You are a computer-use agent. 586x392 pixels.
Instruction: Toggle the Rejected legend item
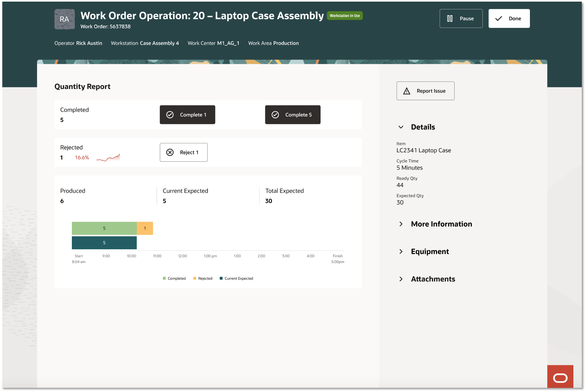pos(203,278)
